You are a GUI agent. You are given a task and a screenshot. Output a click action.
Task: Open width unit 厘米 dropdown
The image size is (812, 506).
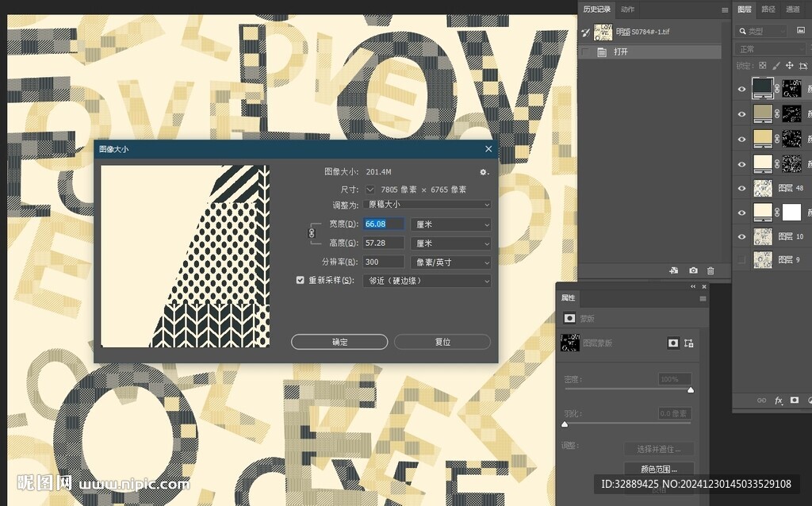click(x=450, y=224)
